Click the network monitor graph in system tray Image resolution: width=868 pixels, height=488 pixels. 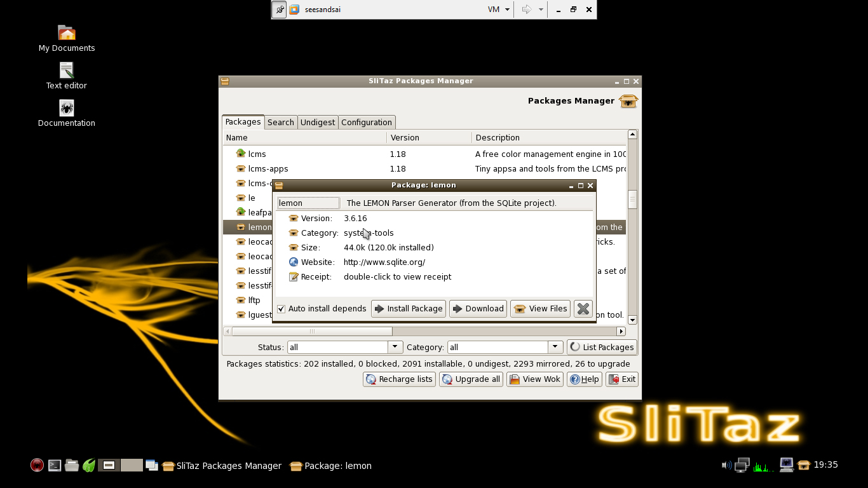tap(761, 466)
